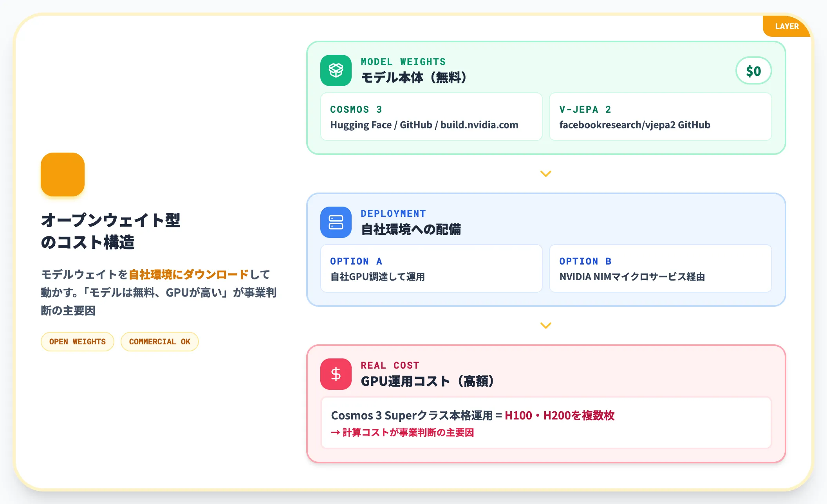The height and width of the screenshot is (504, 827).
Task: Click the line '→ 計算コストが事業判断の主要因'
Action: (x=403, y=433)
